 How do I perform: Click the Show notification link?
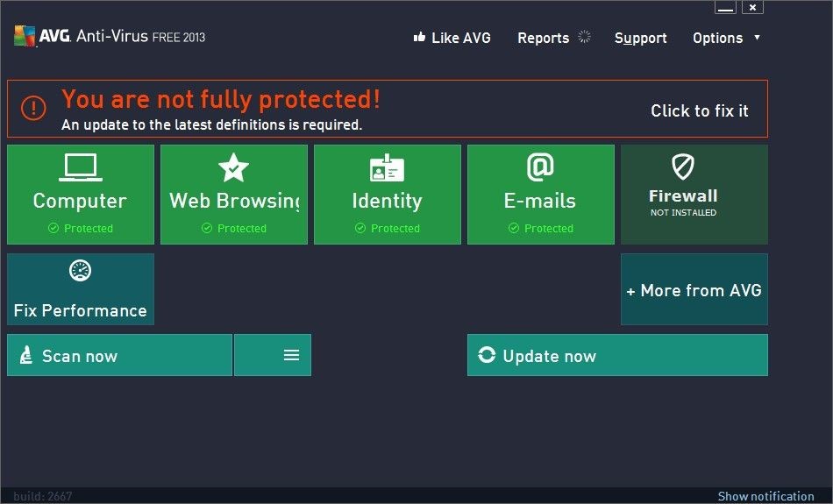point(765,496)
